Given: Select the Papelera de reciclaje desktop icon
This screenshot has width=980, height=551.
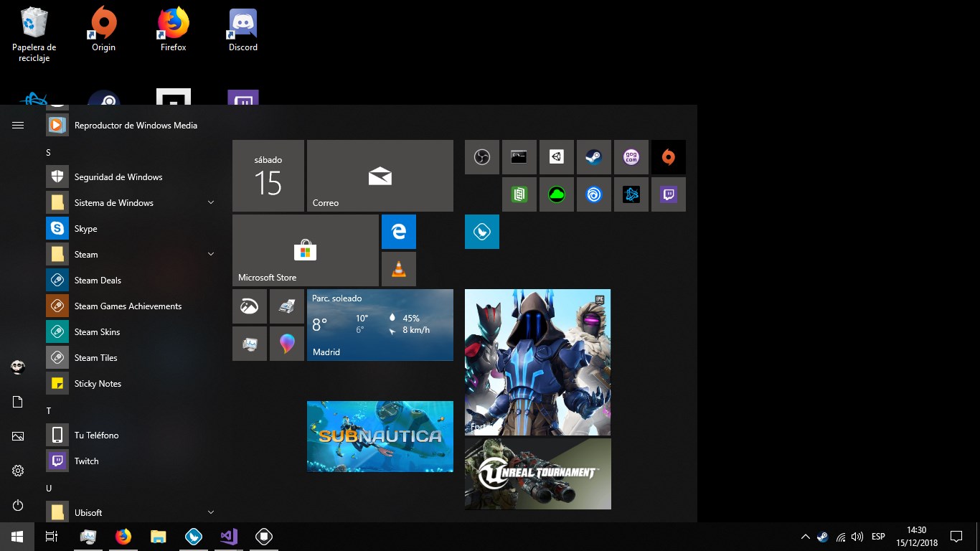Looking at the screenshot, I should pos(34,35).
